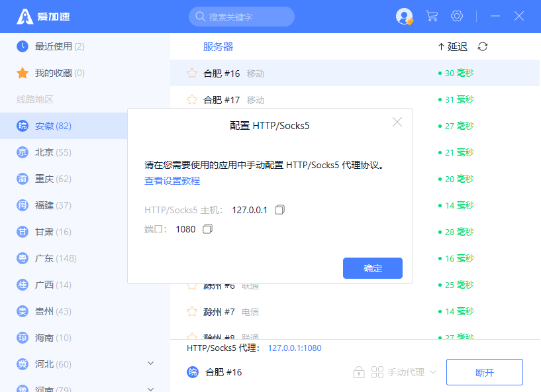This screenshot has height=392, width=541.
Task: Copy the HTTP/Socks5 host address 127.0.0.1
Action: [279, 210]
